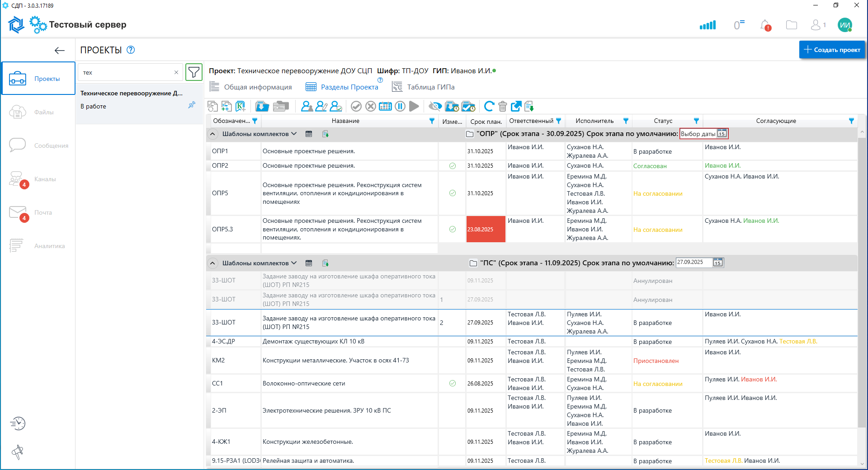Select the red overdue date cell 23.08.2025
Screen dimensions: 868x470
pyautogui.click(x=486, y=229)
